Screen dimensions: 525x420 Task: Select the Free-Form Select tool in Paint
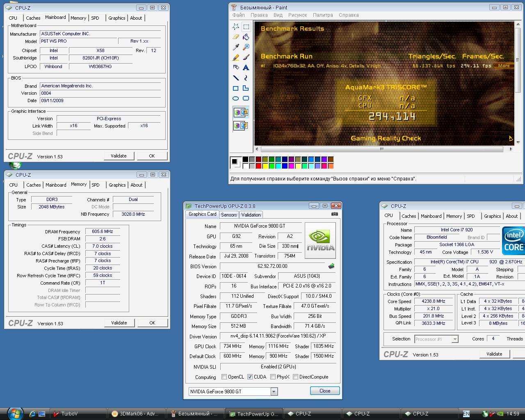click(x=236, y=27)
